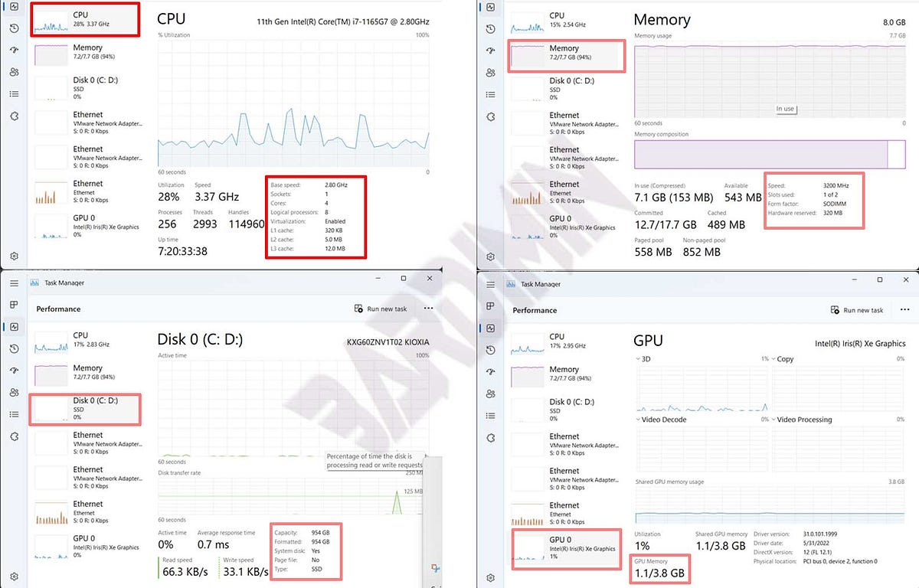Open Processes icon in GPU window sidebar
919x588 pixels.
pos(490,306)
